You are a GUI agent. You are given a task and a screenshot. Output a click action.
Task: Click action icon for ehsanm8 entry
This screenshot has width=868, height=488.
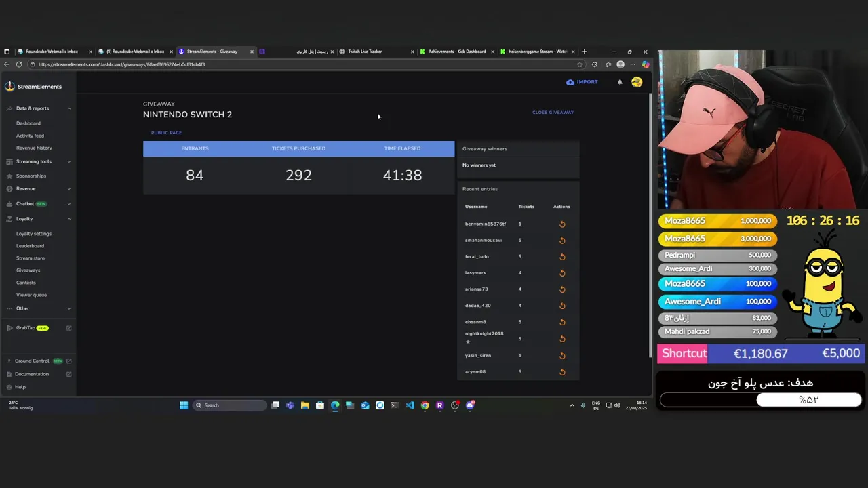coord(562,322)
